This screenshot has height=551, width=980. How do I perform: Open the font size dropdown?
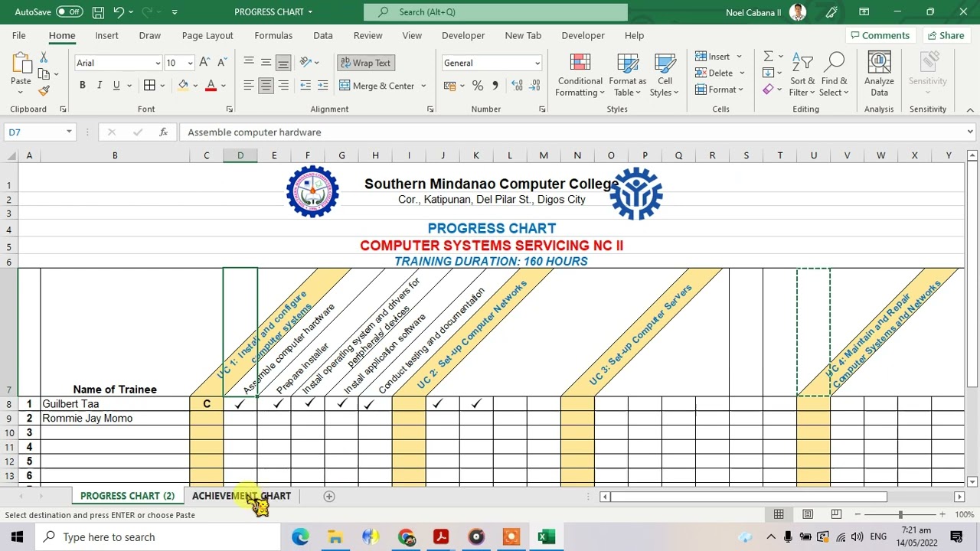(x=190, y=64)
